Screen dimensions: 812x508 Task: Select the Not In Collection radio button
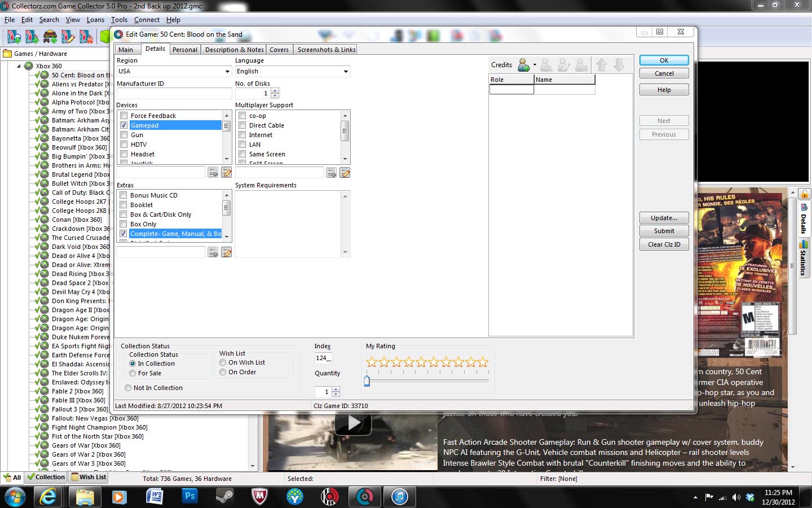click(x=128, y=388)
